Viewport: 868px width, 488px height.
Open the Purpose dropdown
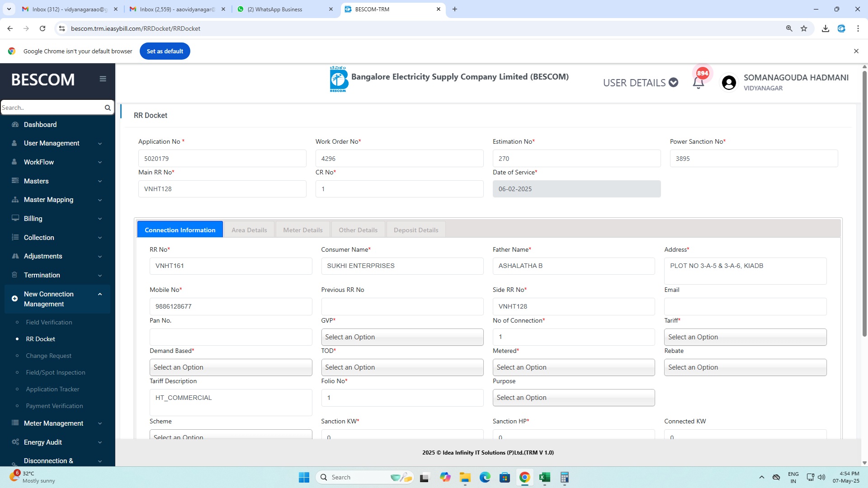click(x=574, y=398)
